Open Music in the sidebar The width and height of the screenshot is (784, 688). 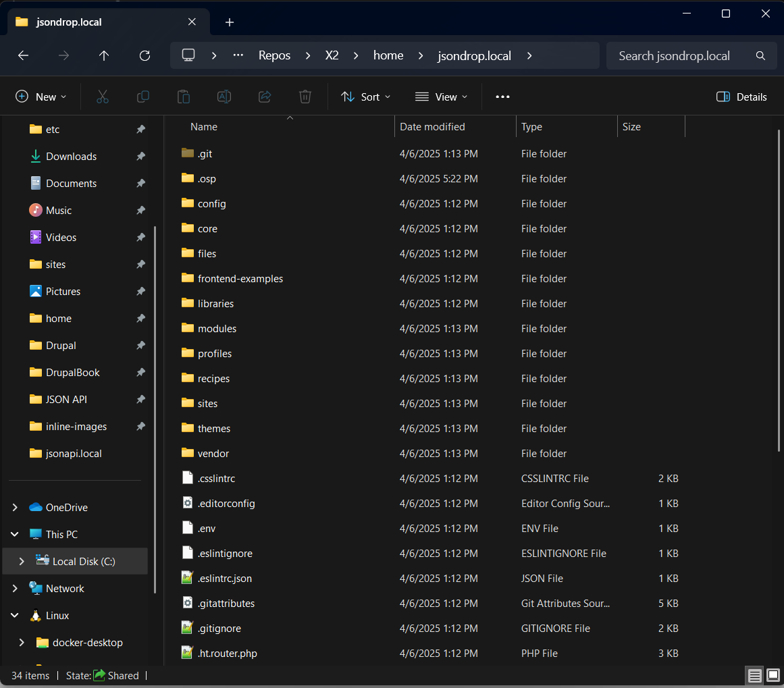click(59, 211)
